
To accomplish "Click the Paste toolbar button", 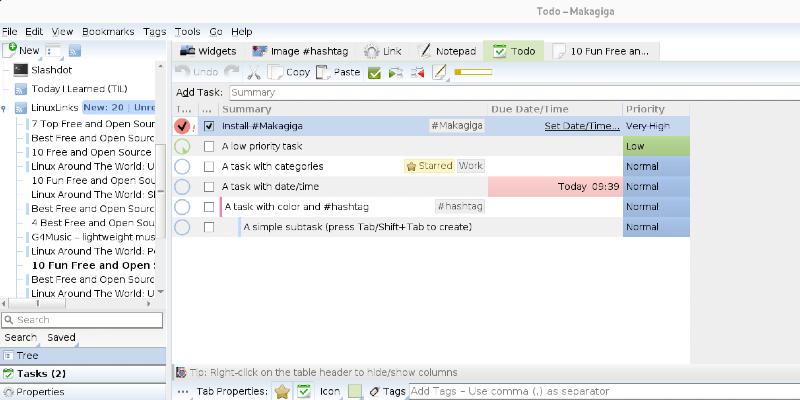I will pos(338,72).
